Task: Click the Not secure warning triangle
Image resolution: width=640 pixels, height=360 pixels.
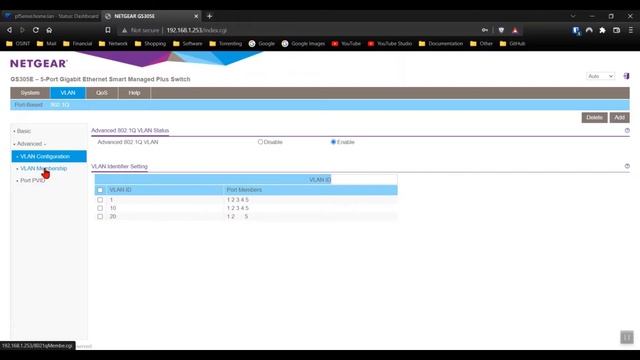Action: (x=124, y=30)
